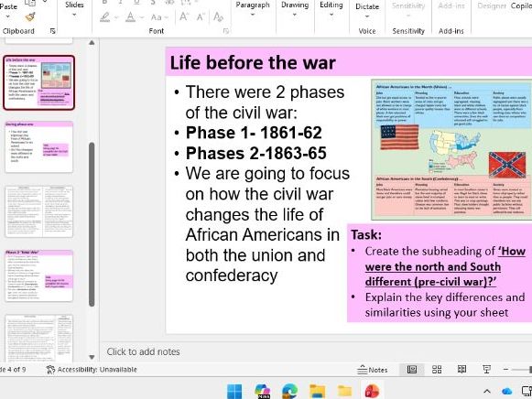Click the slide panel scroll up arrow
Viewport: 532px width, 399px height.
coord(92,43)
